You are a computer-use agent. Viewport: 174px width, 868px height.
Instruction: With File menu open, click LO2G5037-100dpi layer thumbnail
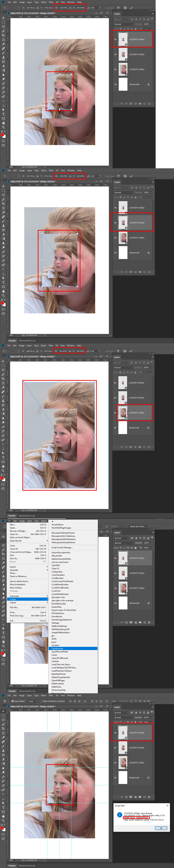tap(123, 588)
